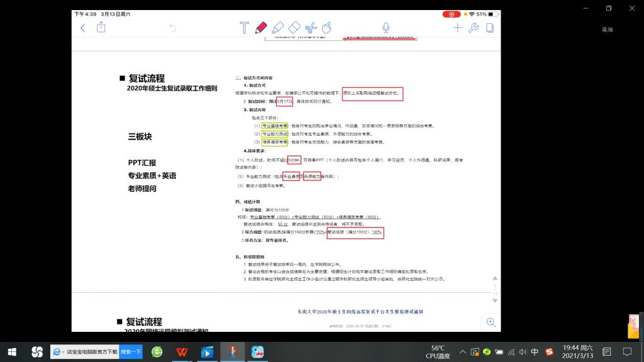644x362 pixels.
Task: Open the wrench settings menu
Action: coord(474,28)
